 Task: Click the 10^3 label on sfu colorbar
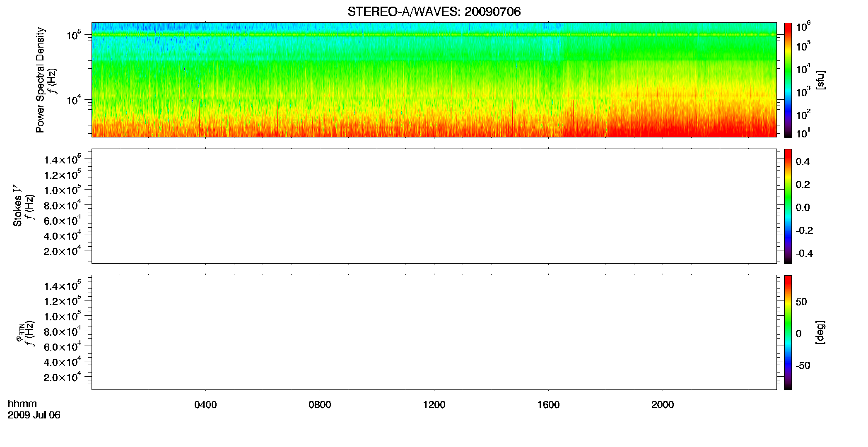click(x=803, y=92)
